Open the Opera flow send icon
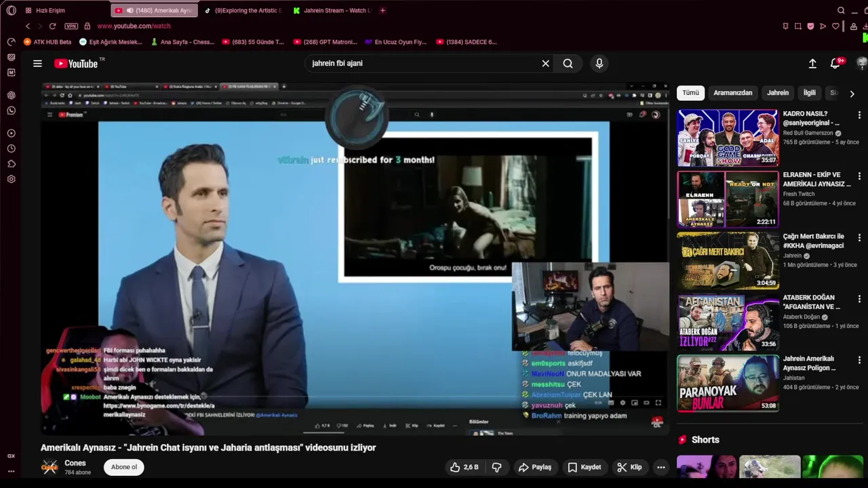 point(823,26)
